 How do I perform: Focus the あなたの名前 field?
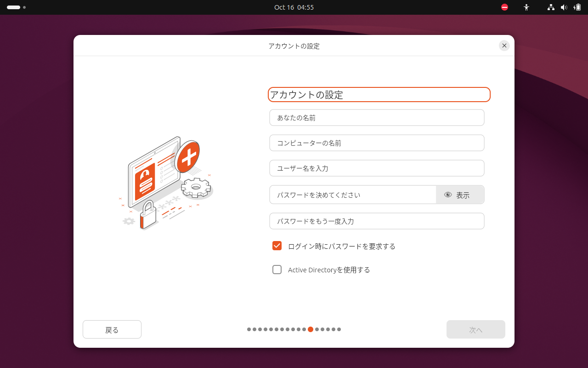(x=377, y=117)
